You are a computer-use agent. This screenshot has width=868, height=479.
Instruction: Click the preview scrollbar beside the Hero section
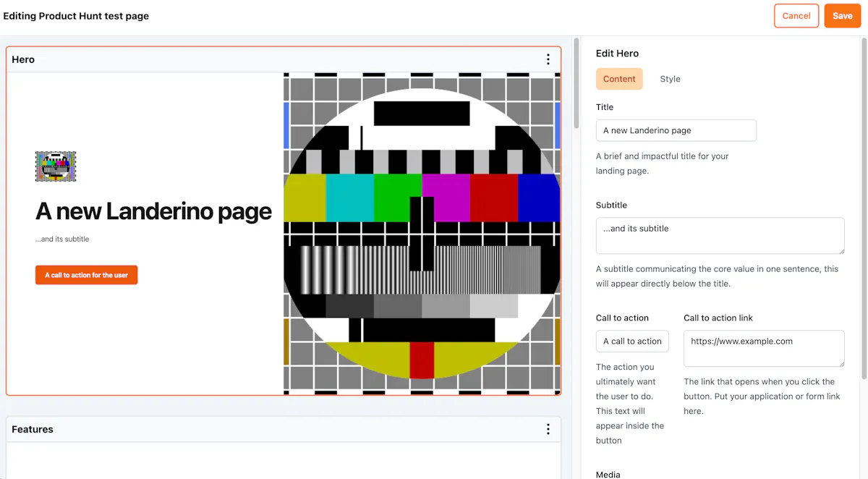click(x=576, y=83)
